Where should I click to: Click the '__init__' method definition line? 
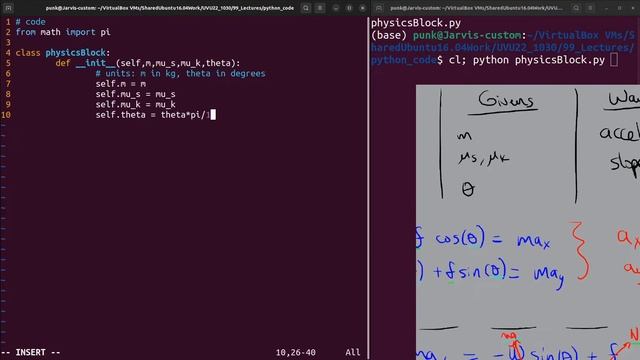click(x=148, y=63)
